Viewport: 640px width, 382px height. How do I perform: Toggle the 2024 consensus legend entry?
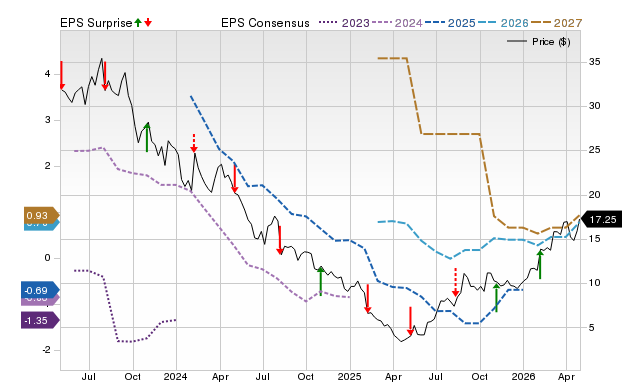pos(397,23)
